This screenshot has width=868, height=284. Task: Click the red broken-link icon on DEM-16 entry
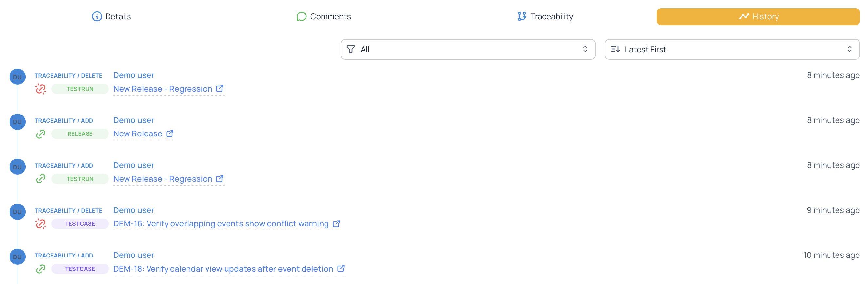tap(41, 224)
